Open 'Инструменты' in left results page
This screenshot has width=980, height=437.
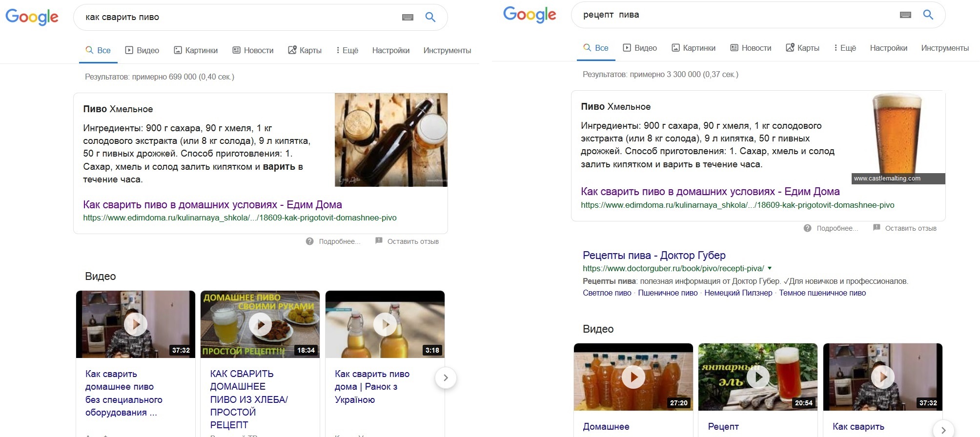pos(447,50)
